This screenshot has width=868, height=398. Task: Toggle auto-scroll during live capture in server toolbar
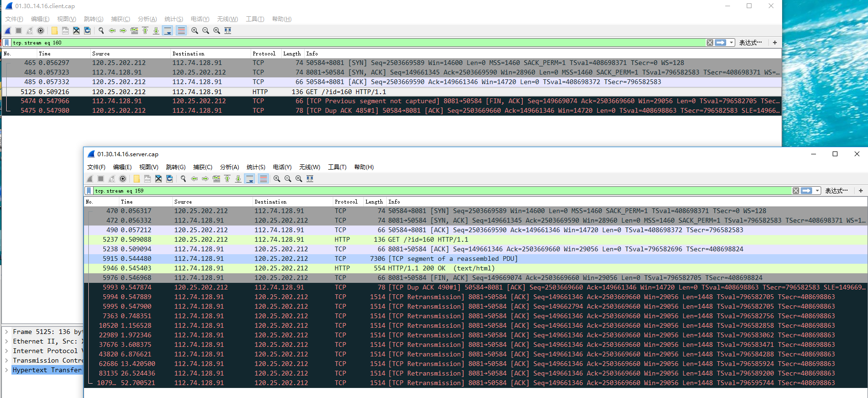[249, 179]
